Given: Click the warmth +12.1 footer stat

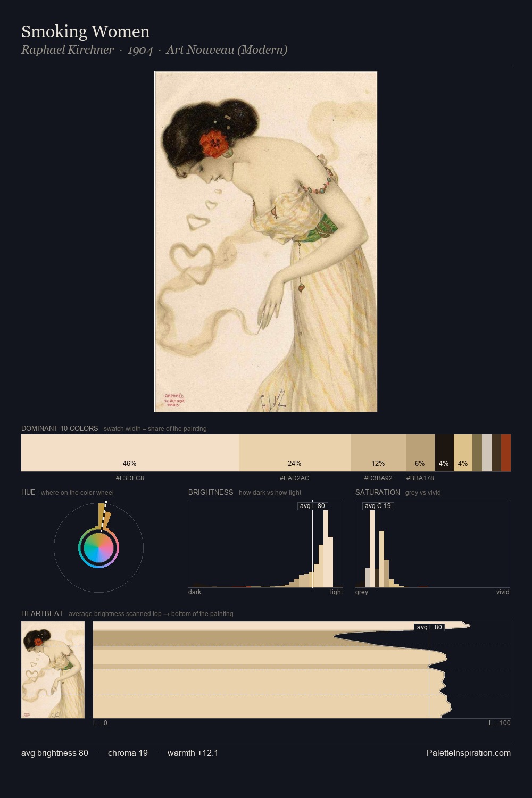Looking at the screenshot, I should [193, 753].
